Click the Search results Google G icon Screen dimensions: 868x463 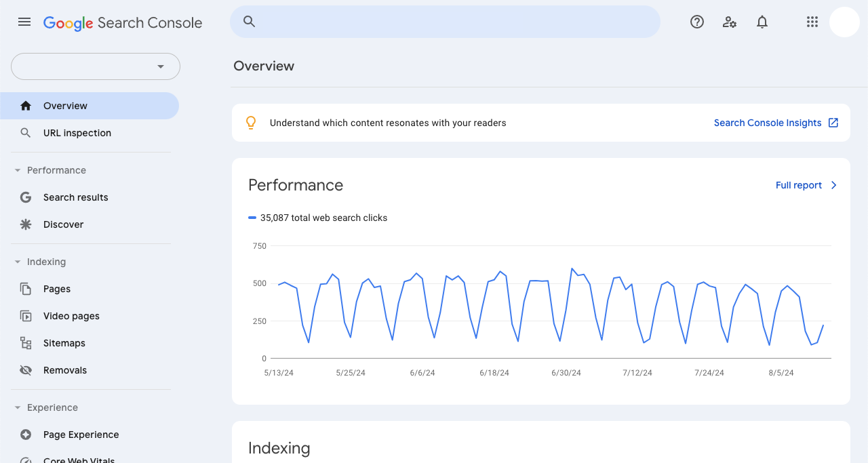[x=26, y=197]
